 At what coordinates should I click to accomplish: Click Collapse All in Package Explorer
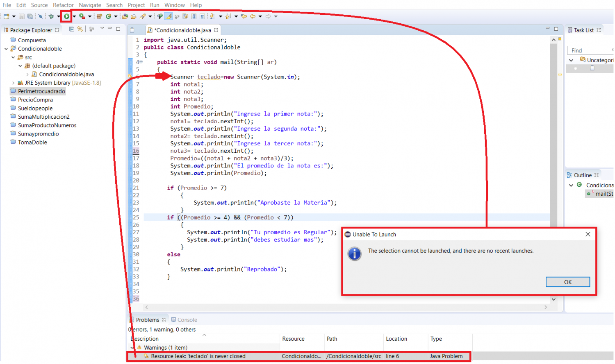pos(72,29)
